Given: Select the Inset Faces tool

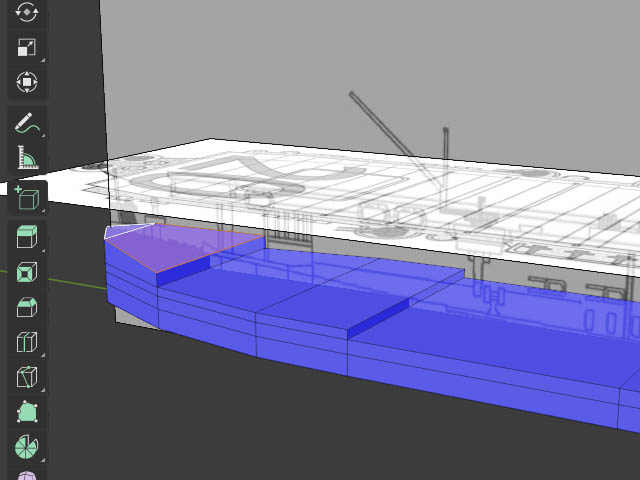Looking at the screenshot, I should coord(27,272).
